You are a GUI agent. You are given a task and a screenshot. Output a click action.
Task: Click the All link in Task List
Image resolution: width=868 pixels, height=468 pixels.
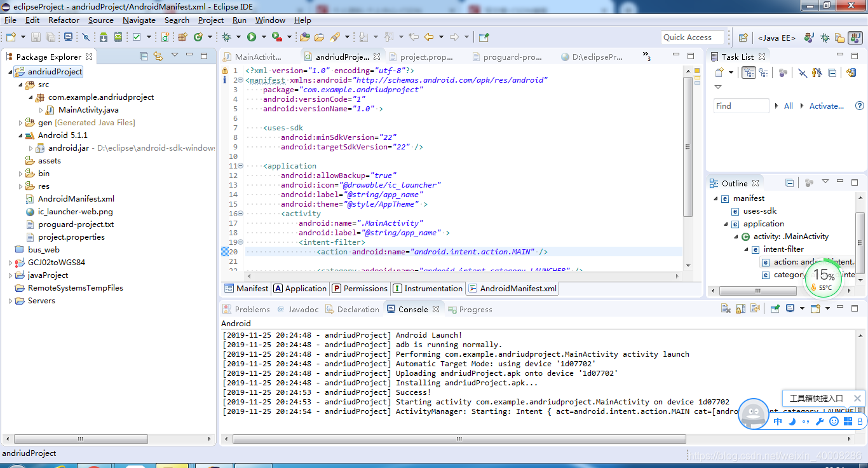click(789, 106)
